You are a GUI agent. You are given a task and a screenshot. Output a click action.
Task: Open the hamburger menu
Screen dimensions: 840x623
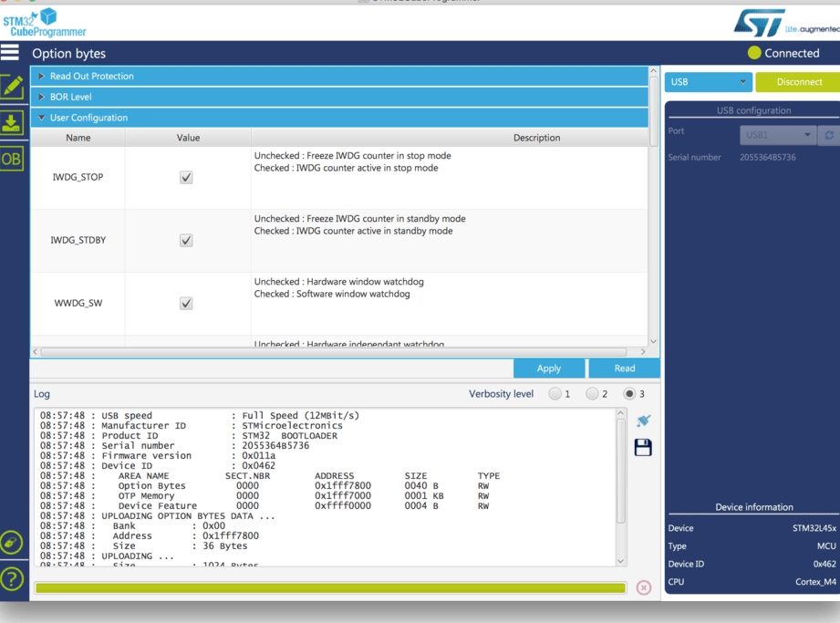tap(10, 53)
